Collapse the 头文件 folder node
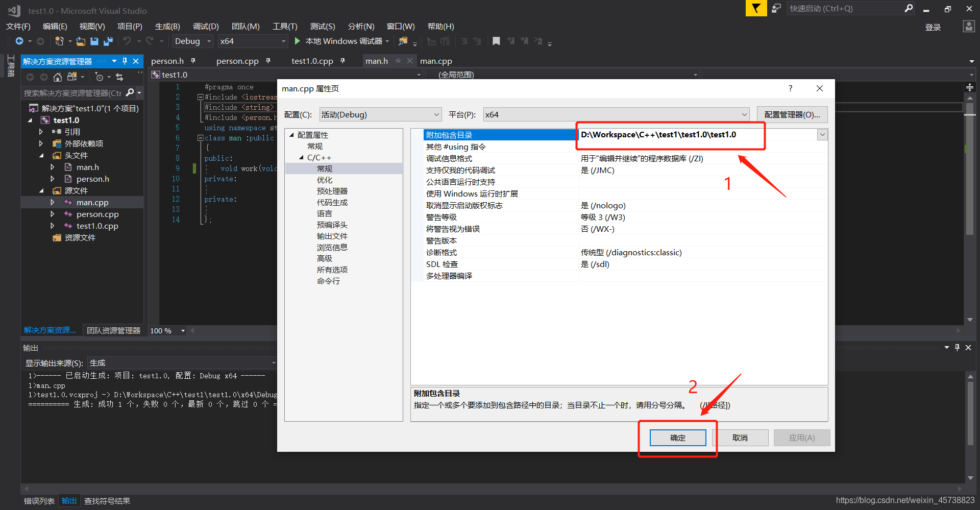The image size is (980, 510). (41, 156)
